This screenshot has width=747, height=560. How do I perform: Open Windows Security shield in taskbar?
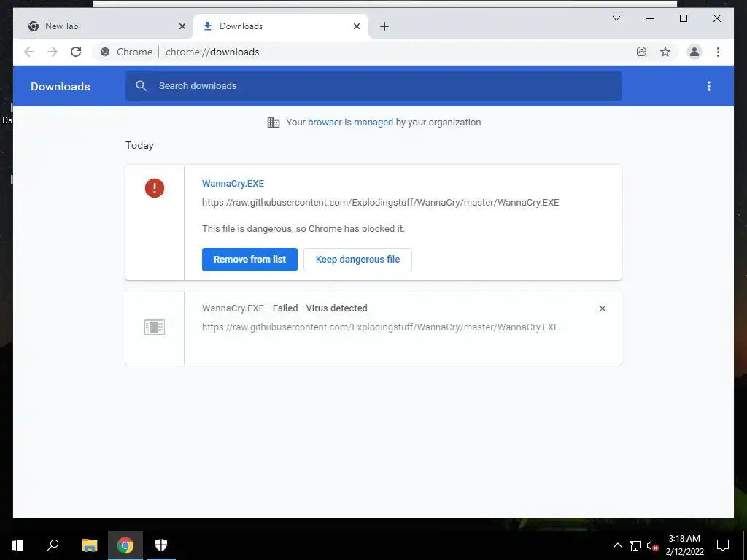coord(161,545)
